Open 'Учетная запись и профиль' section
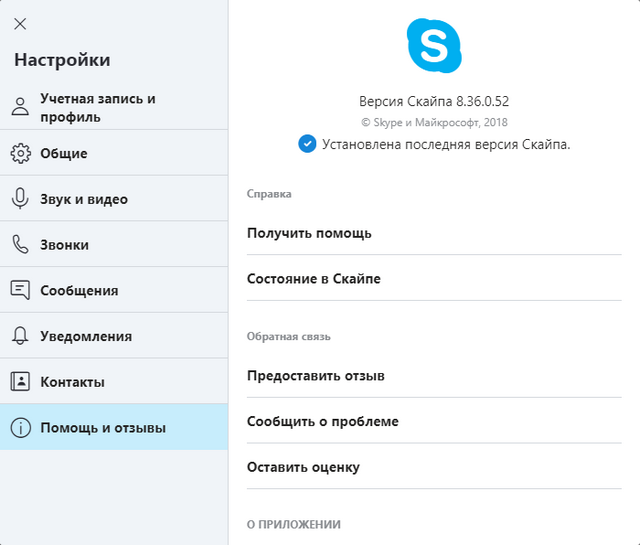 (x=98, y=108)
